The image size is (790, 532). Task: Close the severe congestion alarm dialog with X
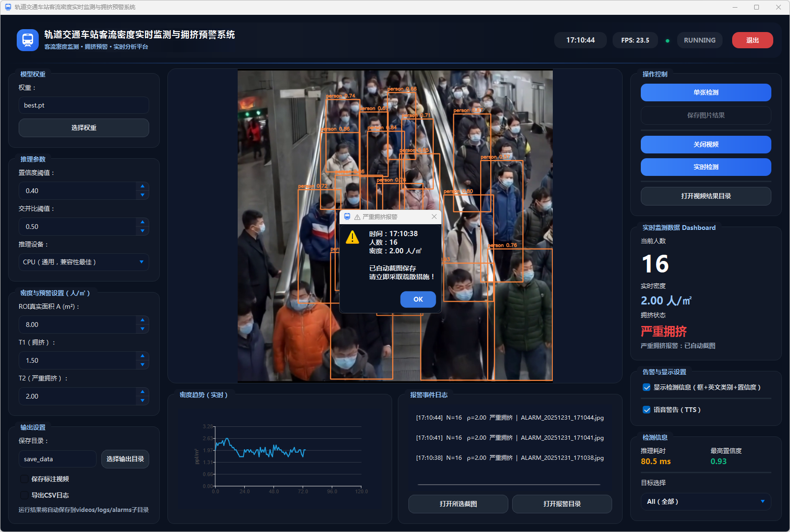tap(434, 217)
